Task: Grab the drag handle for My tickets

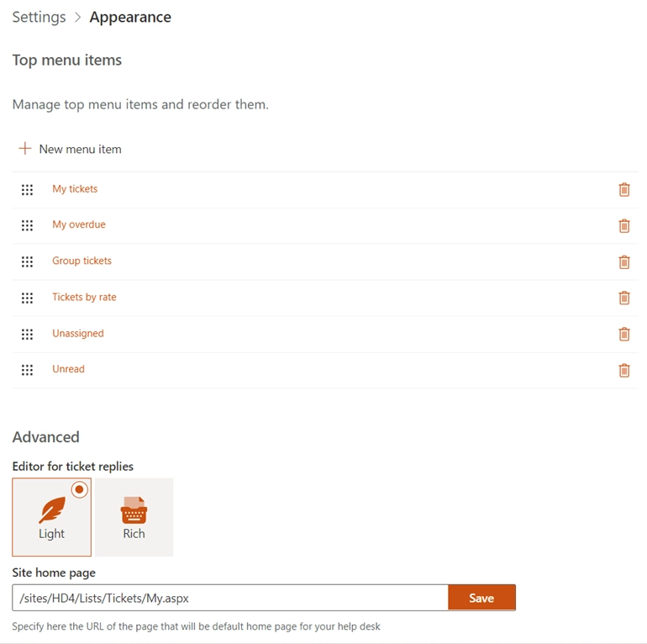Action: pyautogui.click(x=27, y=190)
